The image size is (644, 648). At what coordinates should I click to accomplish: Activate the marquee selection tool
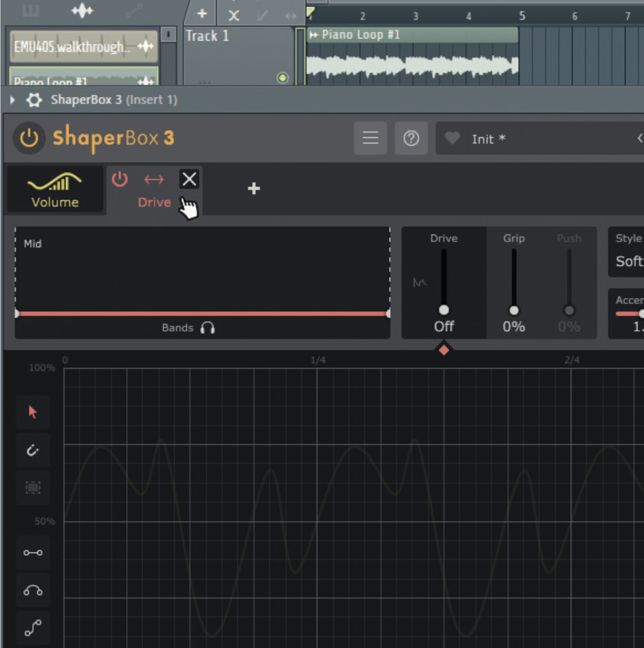click(33, 487)
